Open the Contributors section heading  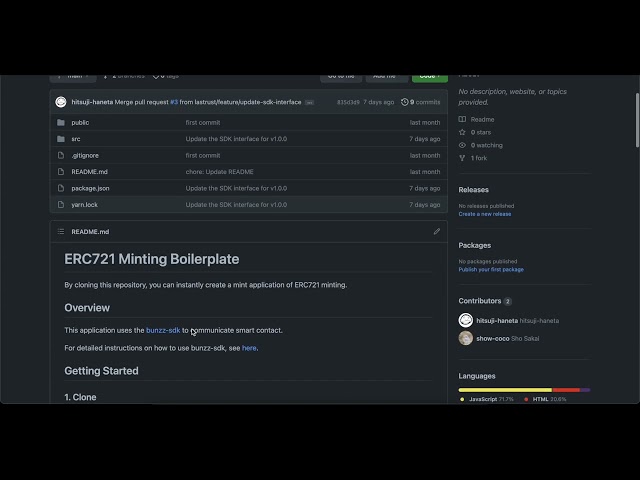pyautogui.click(x=480, y=301)
